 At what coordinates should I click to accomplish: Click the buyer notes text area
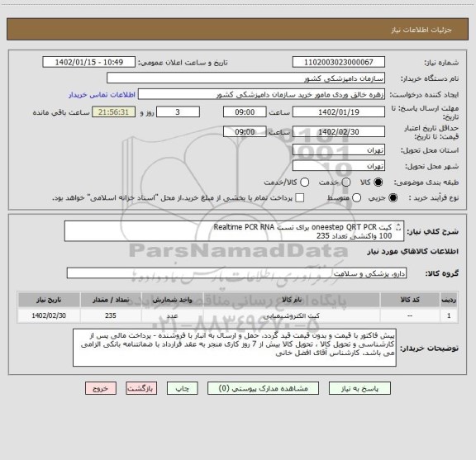pyautogui.click(x=235, y=348)
